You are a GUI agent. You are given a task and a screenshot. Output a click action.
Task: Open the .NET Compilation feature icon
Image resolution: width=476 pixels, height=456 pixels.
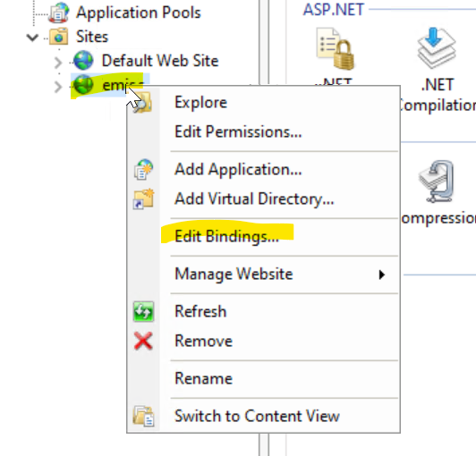(x=437, y=48)
